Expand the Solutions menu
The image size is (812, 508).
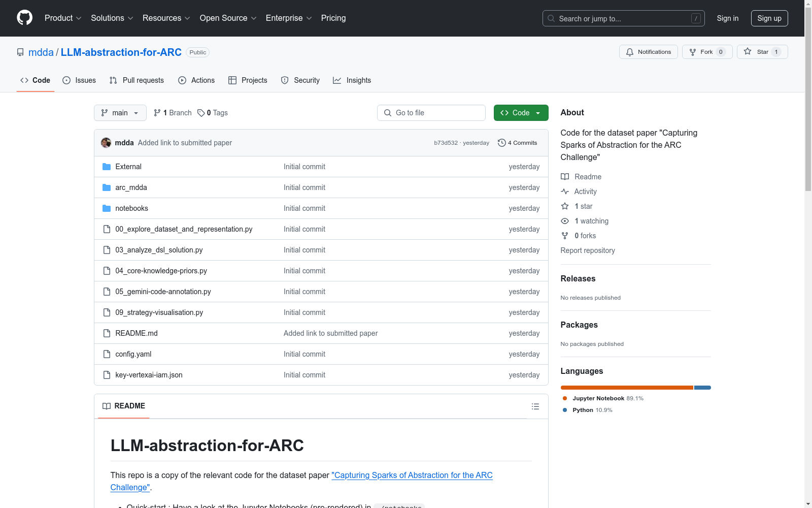(x=112, y=18)
